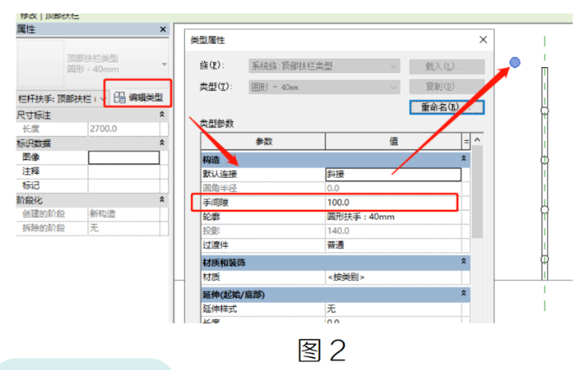588x370 pixels.
Task: Click the 标记 value field
Action: (123, 186)
